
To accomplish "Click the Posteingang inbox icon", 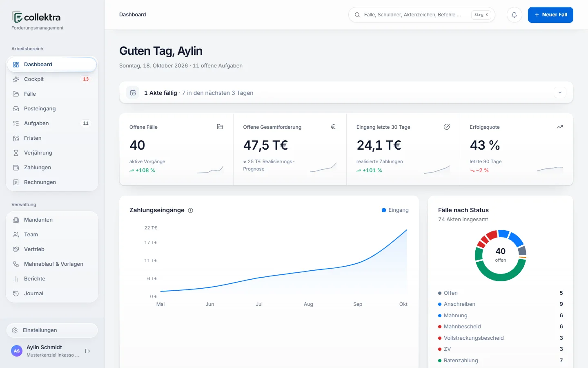I will point(16,109).
